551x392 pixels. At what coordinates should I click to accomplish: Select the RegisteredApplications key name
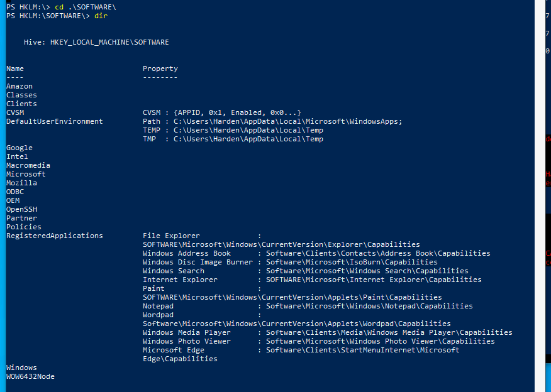54,236
